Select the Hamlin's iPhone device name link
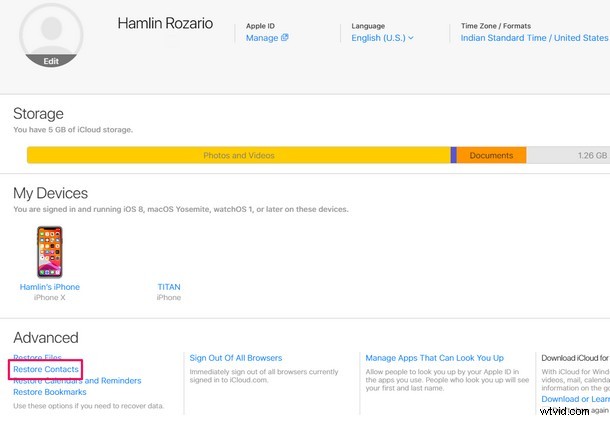610x421 pixels. tap(50, 287)
